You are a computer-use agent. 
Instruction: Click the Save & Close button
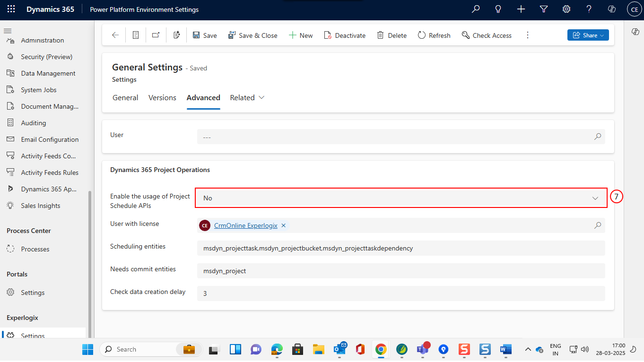[x=253, y=35]
